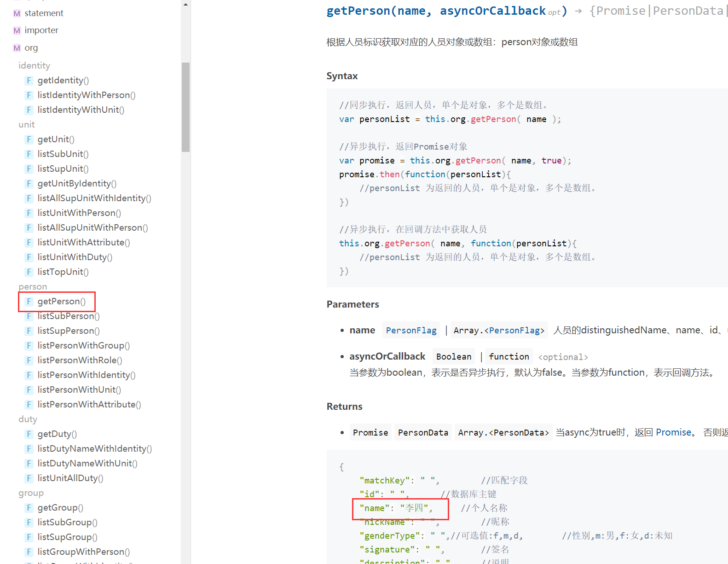Open listSubGroup() function
The width and height of the screenshot is (728, 564).
click(67, 522)
